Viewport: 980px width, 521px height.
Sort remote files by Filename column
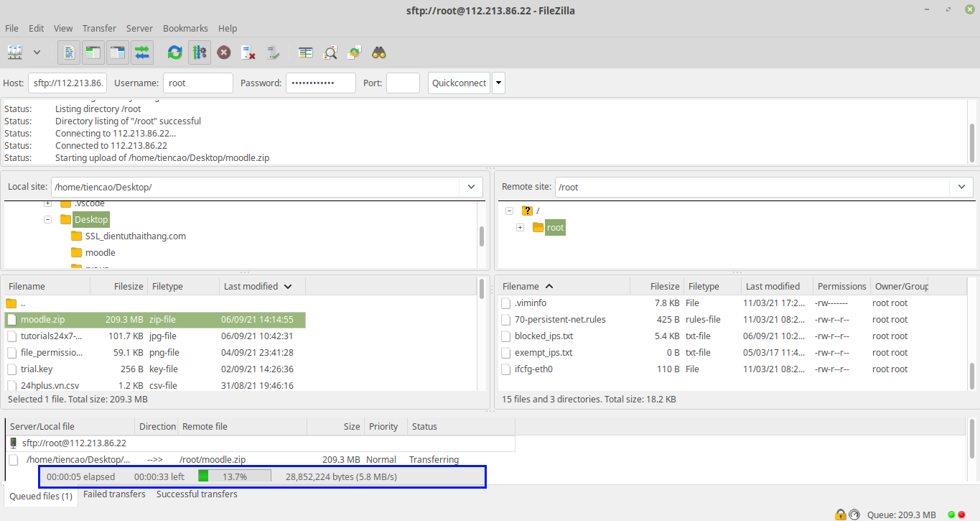click(564, 286)
